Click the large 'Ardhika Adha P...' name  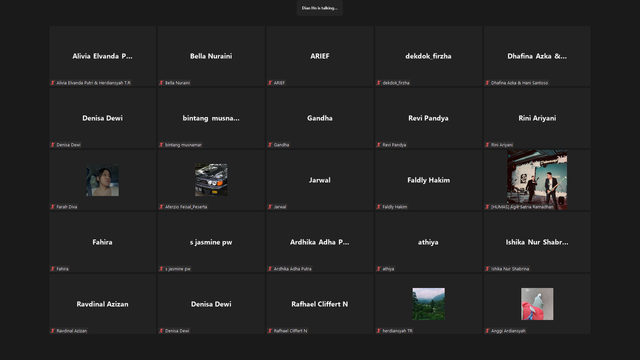click(320, 242)
